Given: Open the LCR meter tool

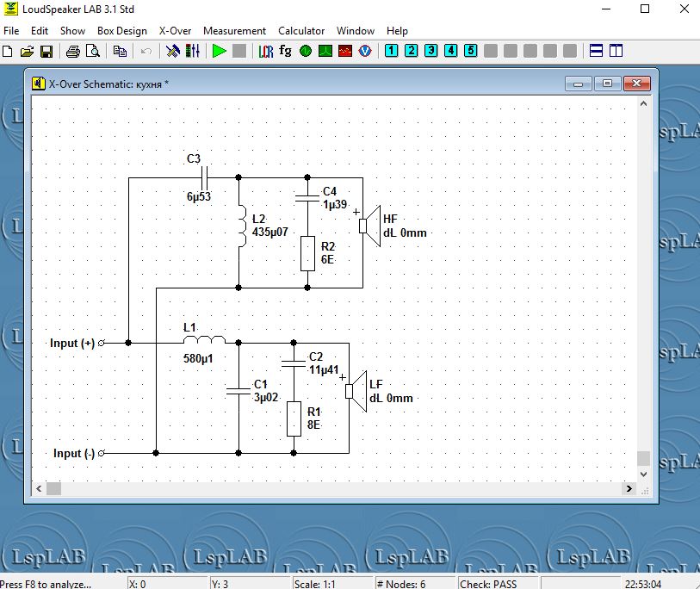Looking at the screenshot, I should tap(266, 51).
